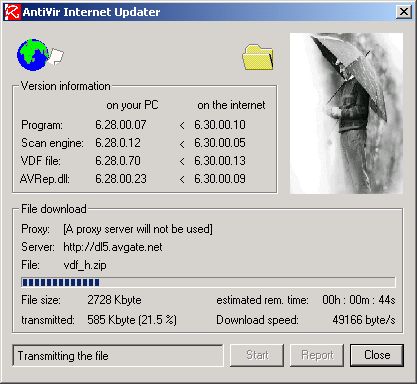417x384 pixels.
Task: Click the 'Version information' group title
Action: [65, 86]
